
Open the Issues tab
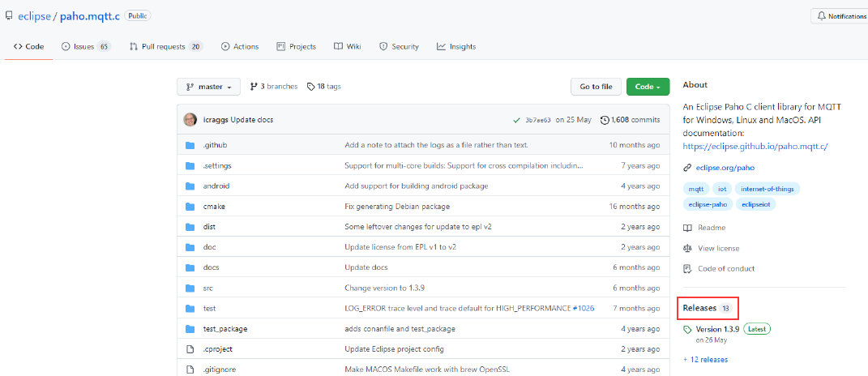point(86,46)
